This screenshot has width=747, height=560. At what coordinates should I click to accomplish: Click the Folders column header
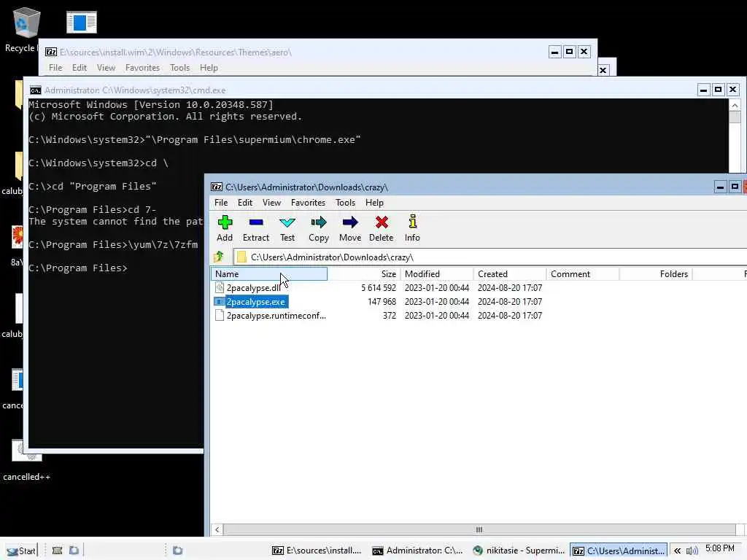click(x=656, y=274)
